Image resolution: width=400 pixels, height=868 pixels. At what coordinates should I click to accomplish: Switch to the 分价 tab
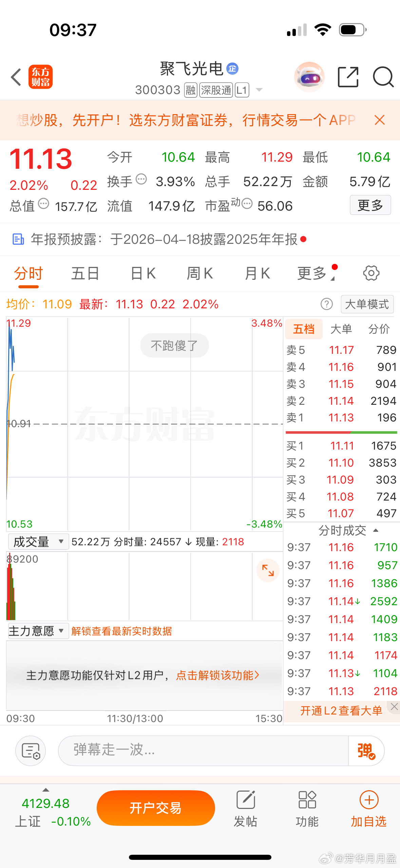(379, 329)
